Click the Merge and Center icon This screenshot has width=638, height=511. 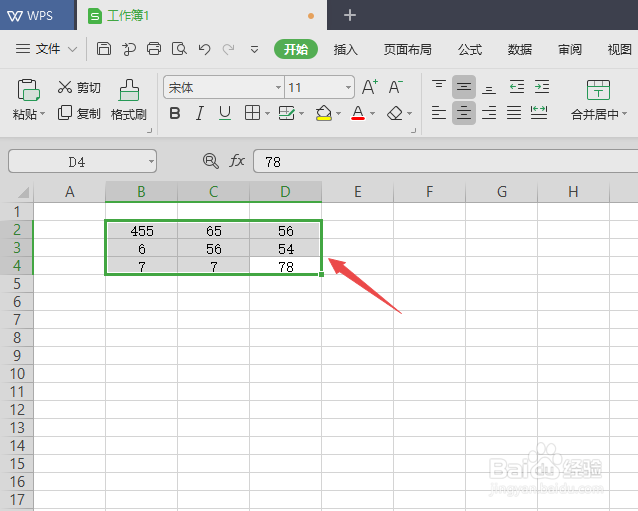click(598, 90)
